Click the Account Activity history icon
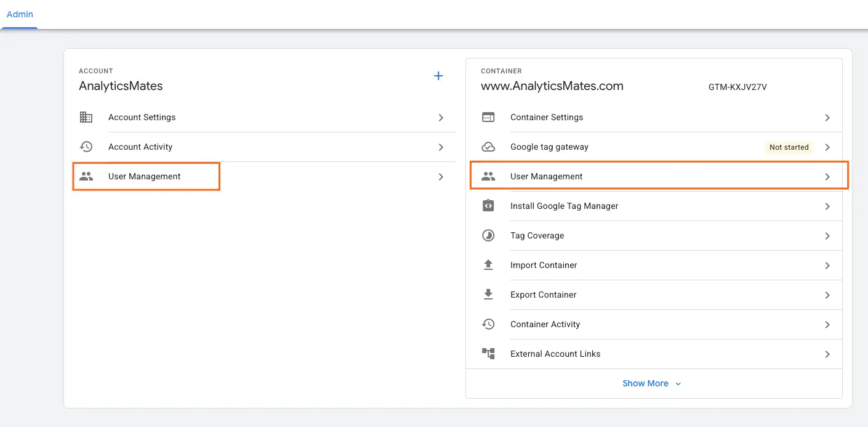The height and width of the screenshot is (427, 868). coord(86,147)
